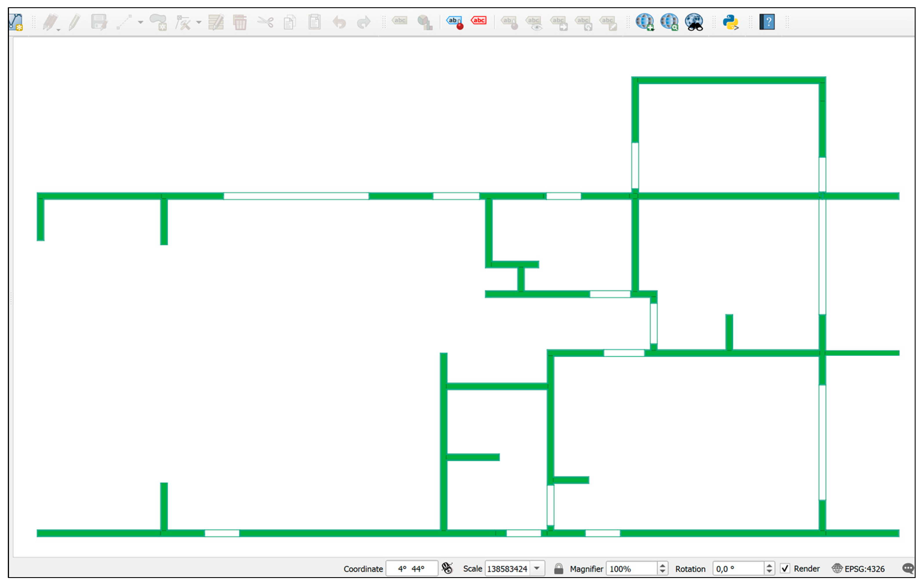Click the globe with binoculars icon
Screen dimensions: 924x587
[694, 22]
